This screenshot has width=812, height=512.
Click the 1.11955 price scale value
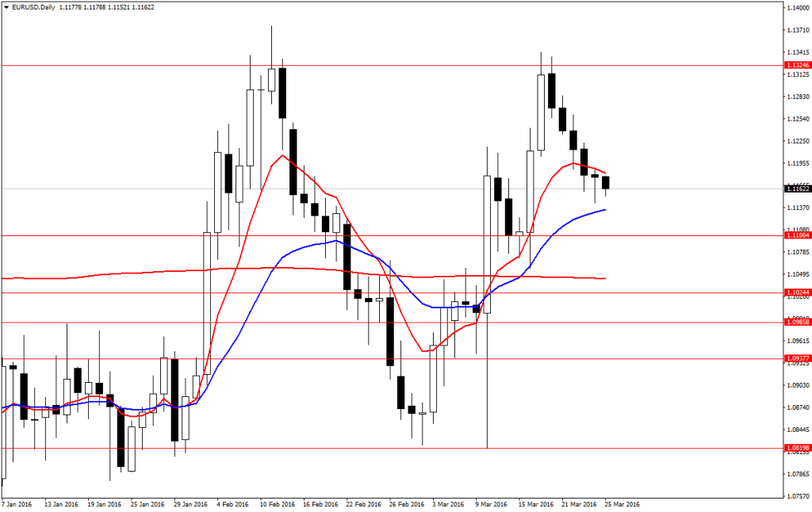[798, 163]
